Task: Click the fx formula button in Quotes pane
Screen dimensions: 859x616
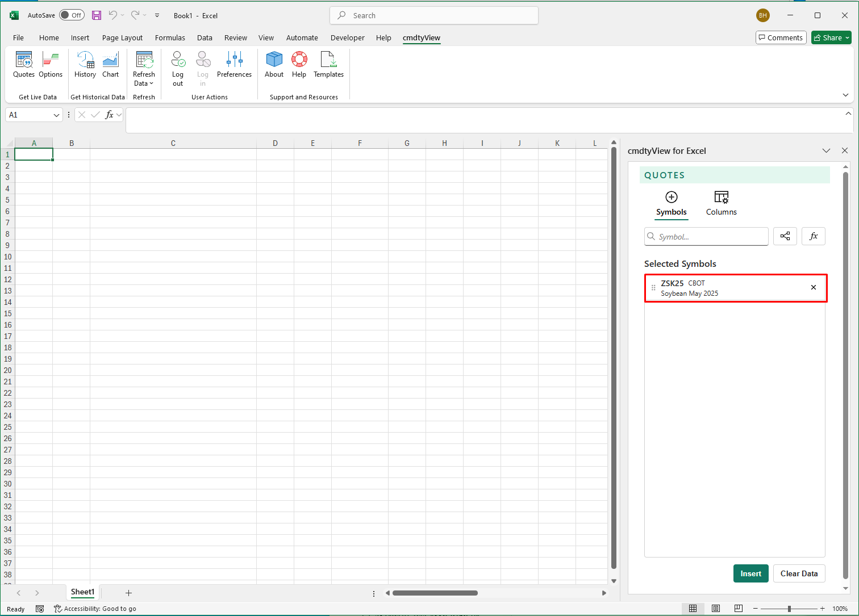Action: coord(814,236)
